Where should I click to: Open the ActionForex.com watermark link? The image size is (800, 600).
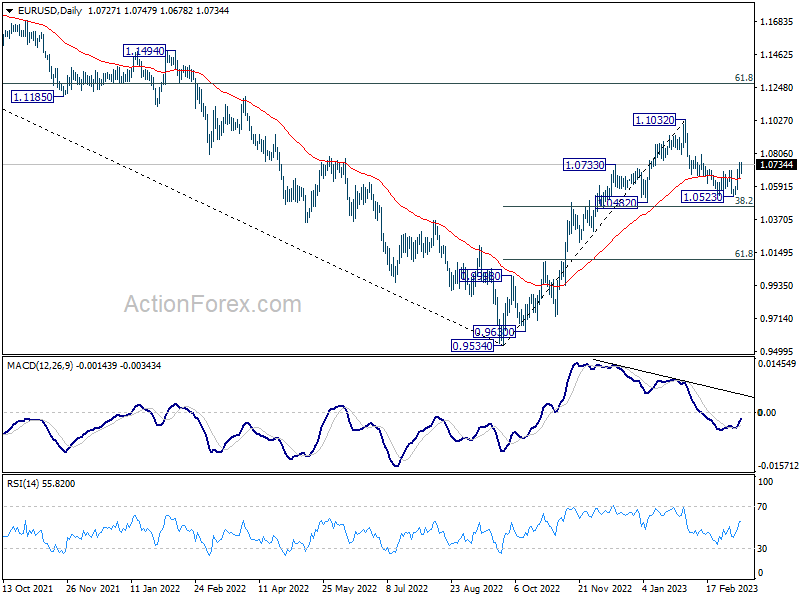(x=212, y=303)
